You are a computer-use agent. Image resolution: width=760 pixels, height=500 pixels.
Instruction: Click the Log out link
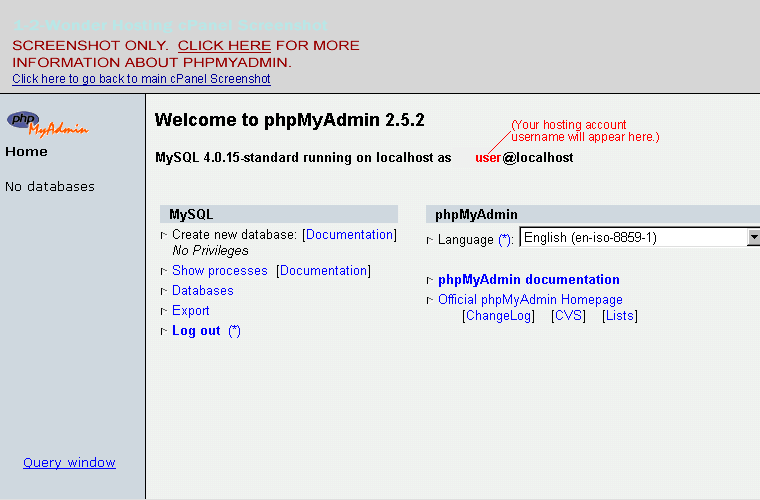(x=196, y=330)
